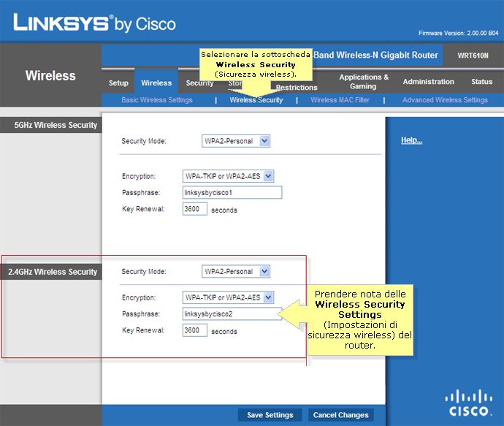Open the Wireless MAC Filter subtab

coord(340,100)
